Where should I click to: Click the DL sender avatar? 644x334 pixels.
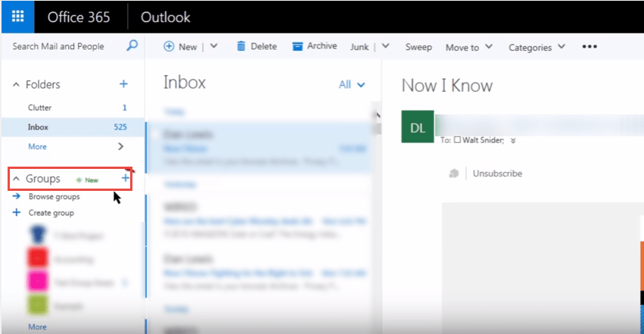[418, 127]
